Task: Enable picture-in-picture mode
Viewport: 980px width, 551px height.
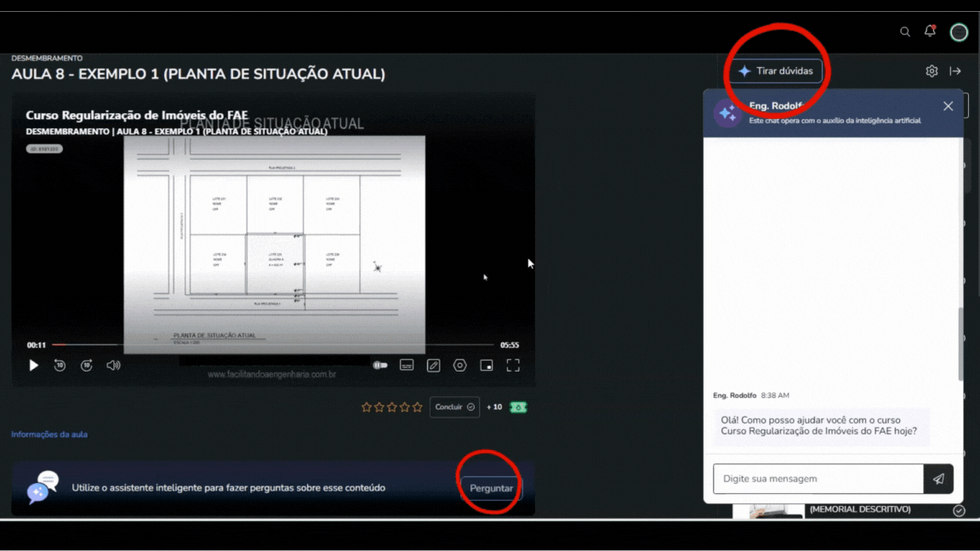Action: (487, 366)
